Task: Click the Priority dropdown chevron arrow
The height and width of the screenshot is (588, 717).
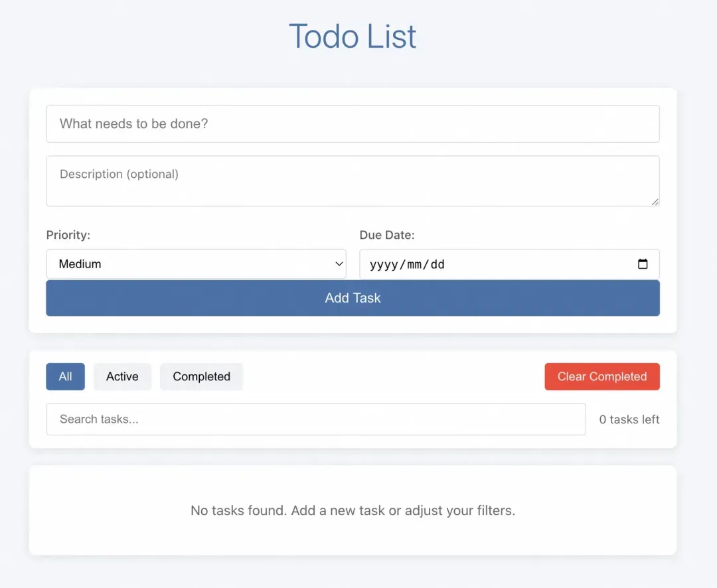Action: coord(338,264)
